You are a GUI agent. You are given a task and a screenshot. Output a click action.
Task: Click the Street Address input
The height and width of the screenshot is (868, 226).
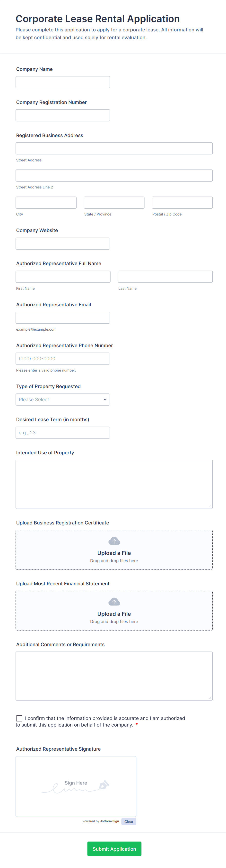pyautogui.click(x=114, y=148)
